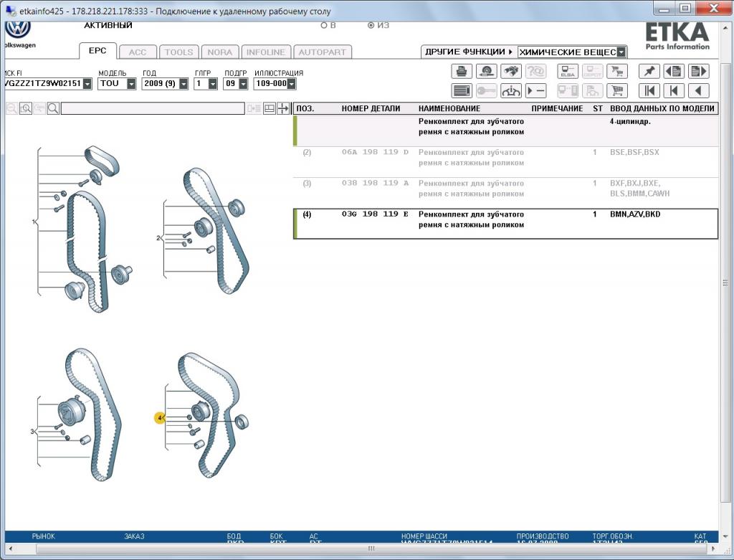Screen dimensions: 734x560
Task: Click the plain left arrow icon
Action: point(699,90)
